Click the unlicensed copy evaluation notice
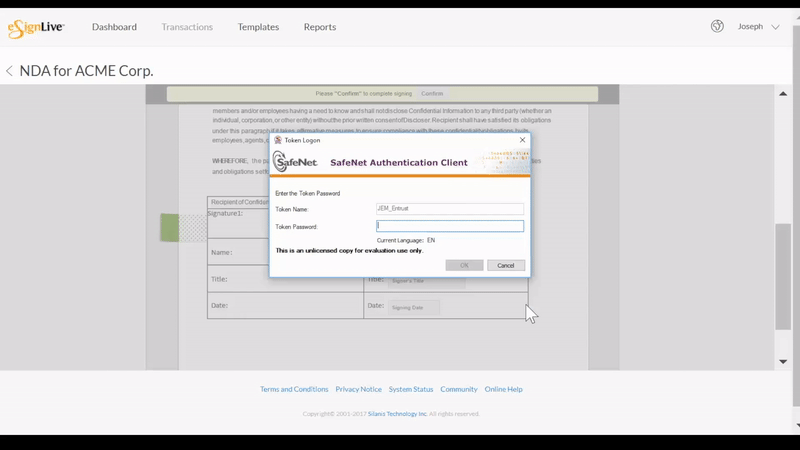The width and height of the screenshot is (800, 450). pos(349,251)
